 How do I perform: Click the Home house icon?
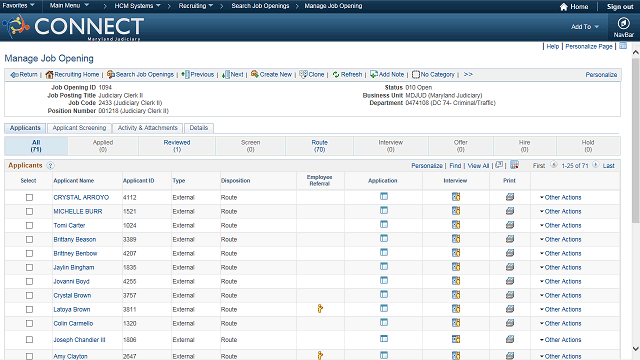pyautogui.click(x=564, y=7)
